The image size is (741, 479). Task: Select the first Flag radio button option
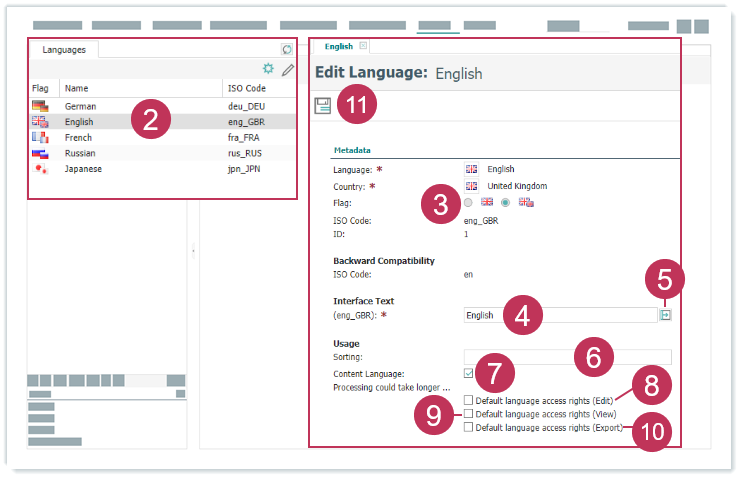click(469, 202)
